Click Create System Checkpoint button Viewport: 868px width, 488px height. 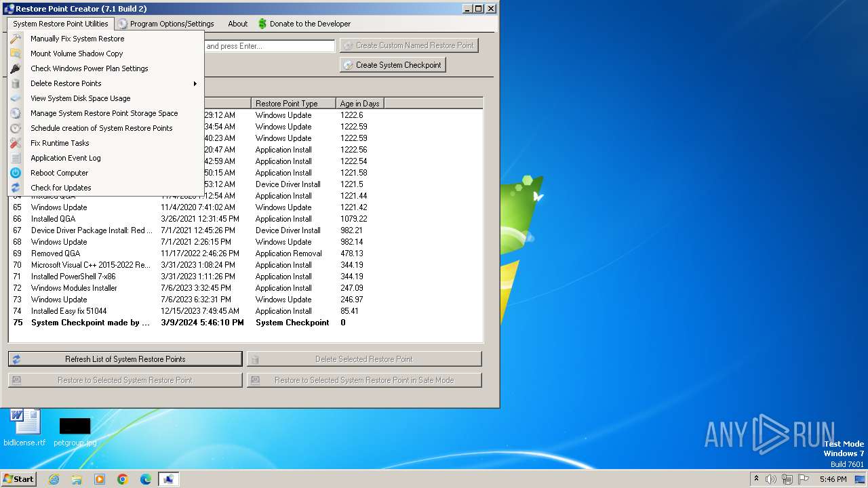(x=393, y=65)
